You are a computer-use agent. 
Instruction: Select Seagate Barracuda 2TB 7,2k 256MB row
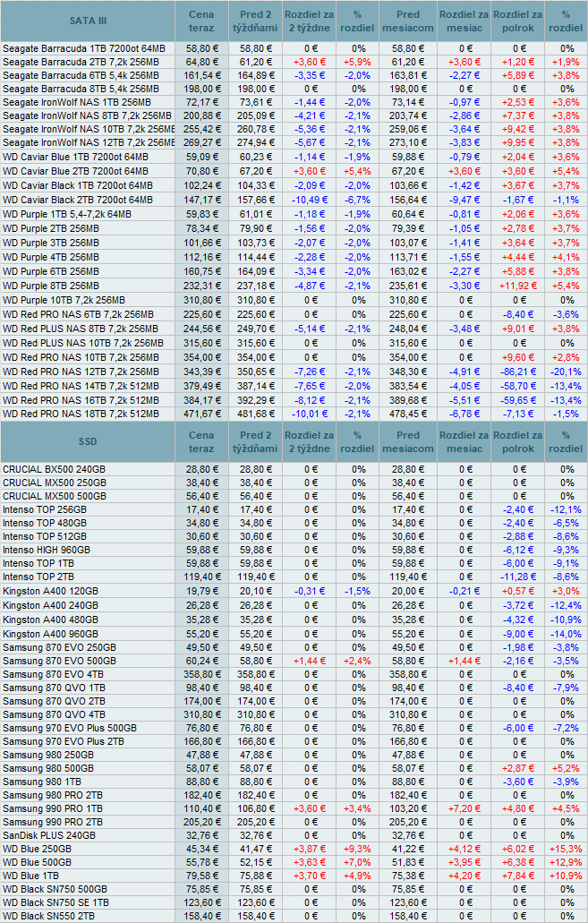(x=294, y=62)
